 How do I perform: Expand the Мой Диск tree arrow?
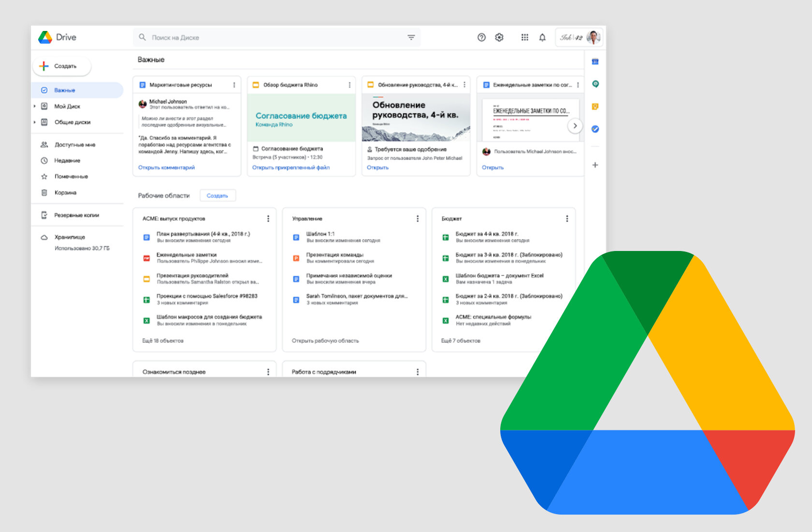(x=34, y=106)
